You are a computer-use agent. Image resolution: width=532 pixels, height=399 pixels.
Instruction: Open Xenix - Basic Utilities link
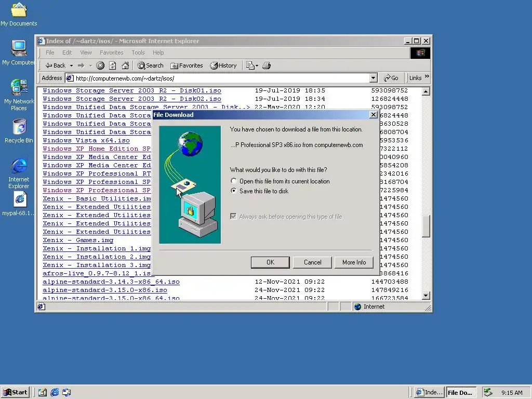pyautogui.click(x=97, y=198)
